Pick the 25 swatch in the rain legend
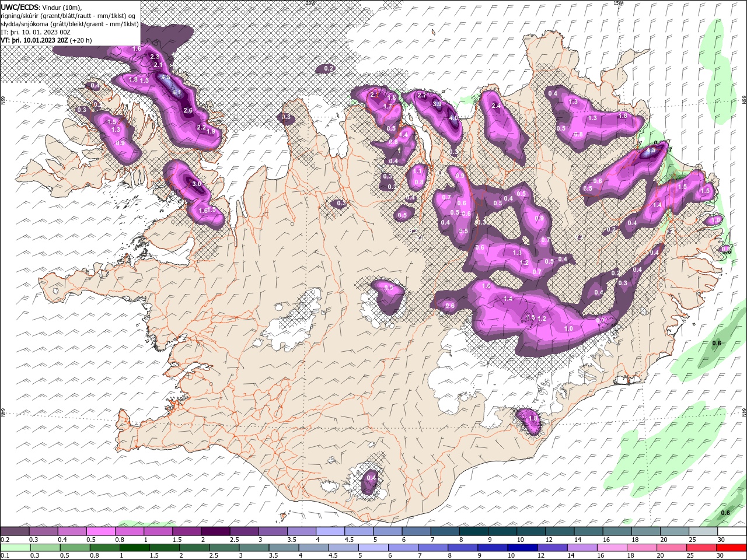This screenshot has width=747, height=560. point(701,548)
